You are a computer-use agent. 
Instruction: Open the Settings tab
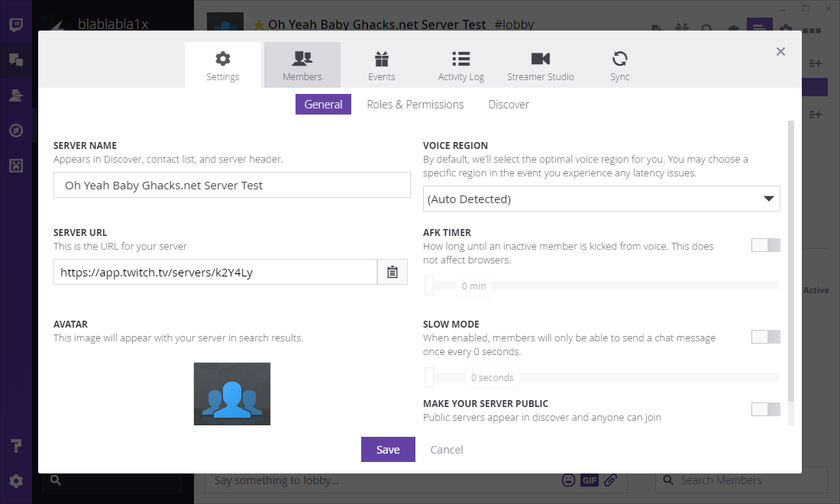[223, 66]
